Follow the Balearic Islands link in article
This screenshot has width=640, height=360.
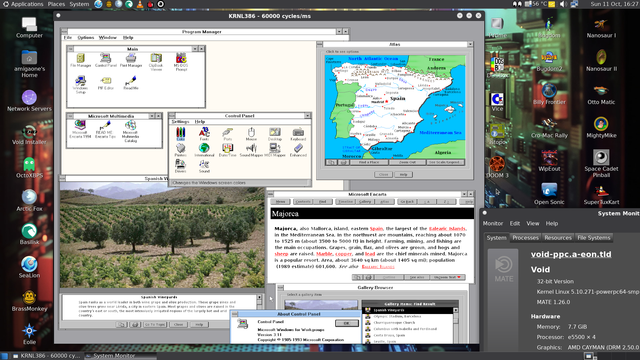point(447,229)
